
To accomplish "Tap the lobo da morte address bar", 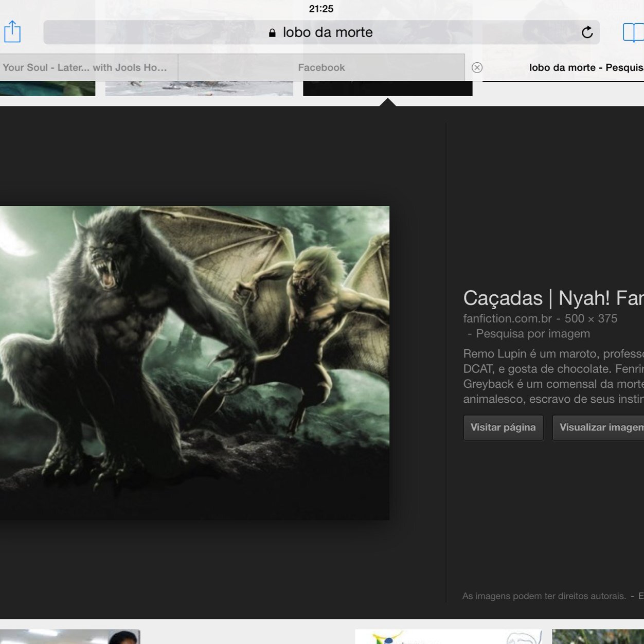I will [321, 32].
